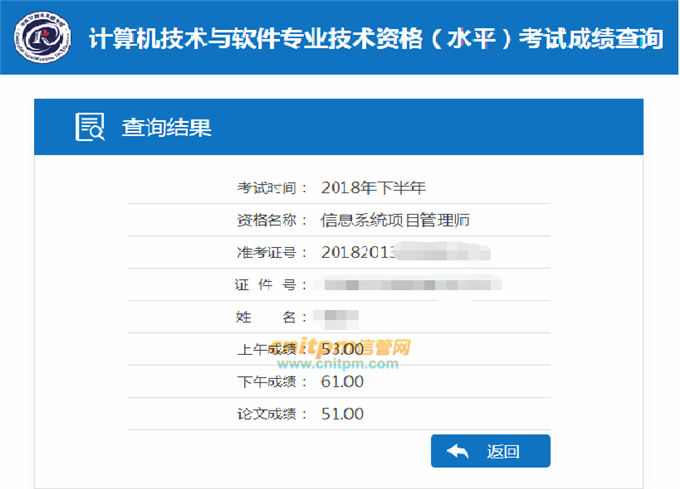The image size is (680, 489).
Task: Click the 资格名称 label
Action: coord(267,220)
